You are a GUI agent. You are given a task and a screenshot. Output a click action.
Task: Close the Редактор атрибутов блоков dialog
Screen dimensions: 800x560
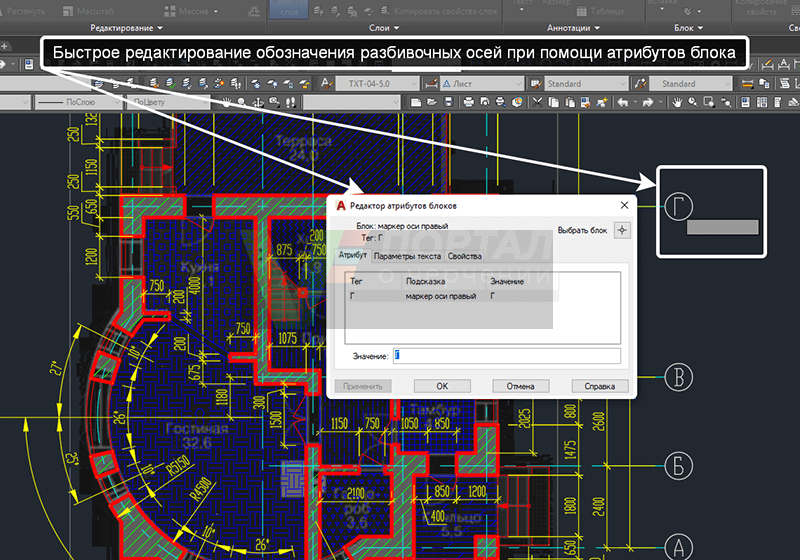click(624, 205)
